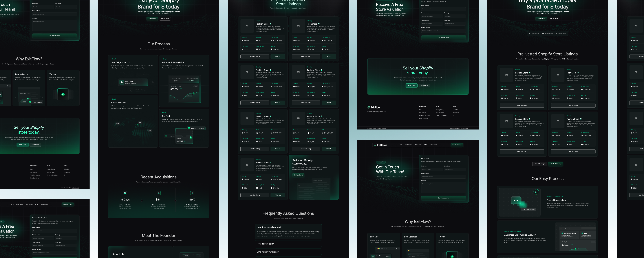Click TTM Profit icon, Fashion Store beside Get P/L Sheet
644x258 pixels.
[x=242, y=188]
